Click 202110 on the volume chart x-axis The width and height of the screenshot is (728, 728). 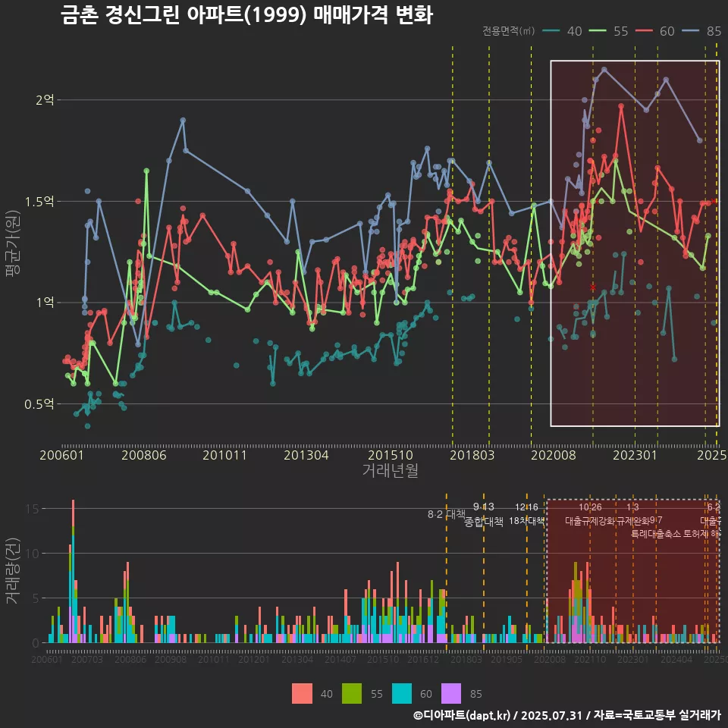tap(590, 659)
